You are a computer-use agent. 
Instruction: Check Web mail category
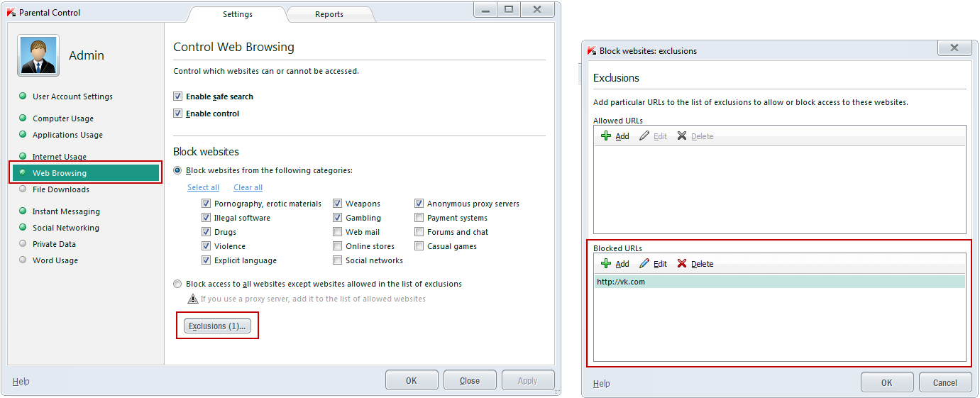click(x=338, y=232)
